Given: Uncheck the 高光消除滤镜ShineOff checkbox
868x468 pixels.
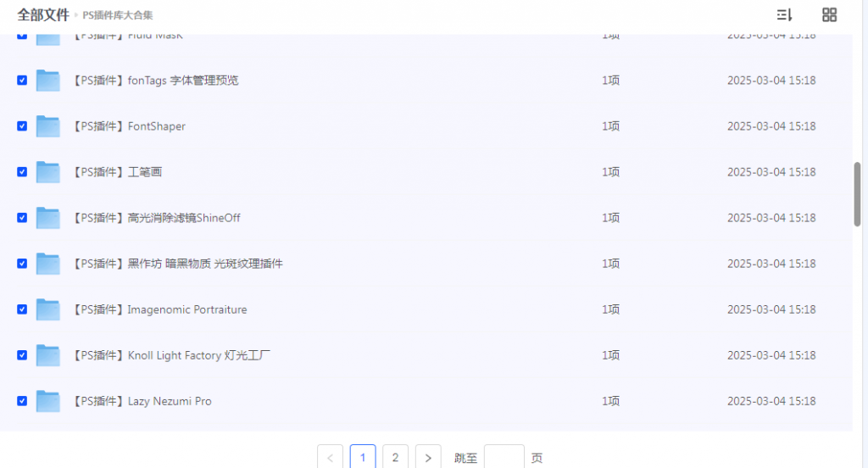Looking at the screenshot, I should 22,218.
